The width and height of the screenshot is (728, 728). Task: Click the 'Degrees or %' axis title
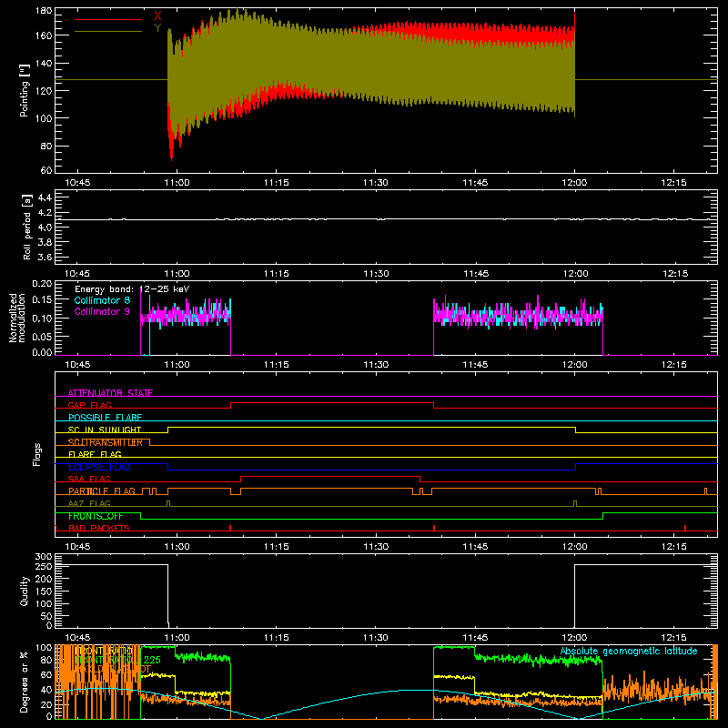[x=25, y=682]
